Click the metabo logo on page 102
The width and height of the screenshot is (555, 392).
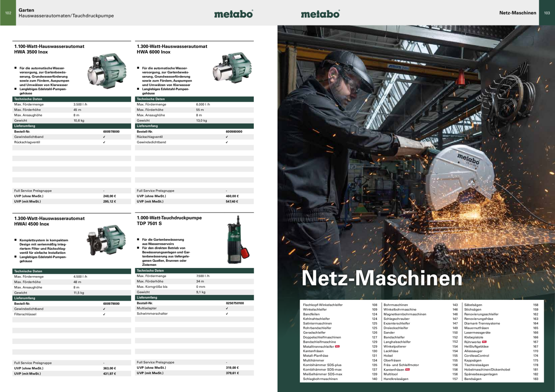[x=234, y=14]
